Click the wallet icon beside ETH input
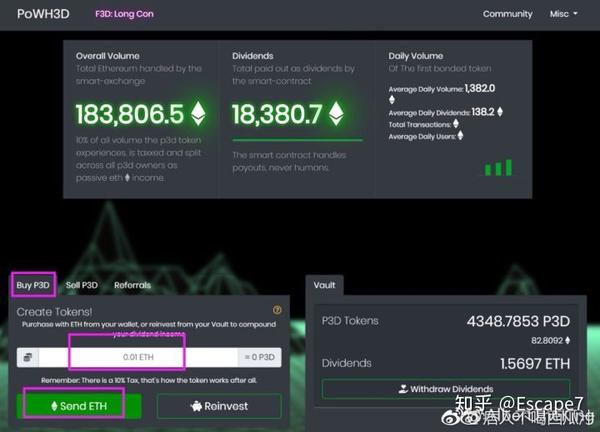The image size is (600, 432). 28,357
